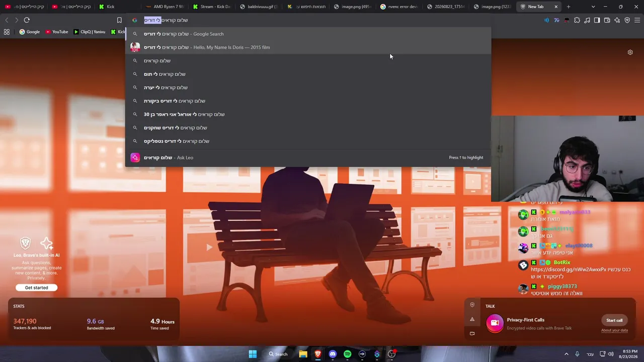Screen dimensions: 644x362
Task: Click the 7tv extension icon
Action: (x=556, y=20)
